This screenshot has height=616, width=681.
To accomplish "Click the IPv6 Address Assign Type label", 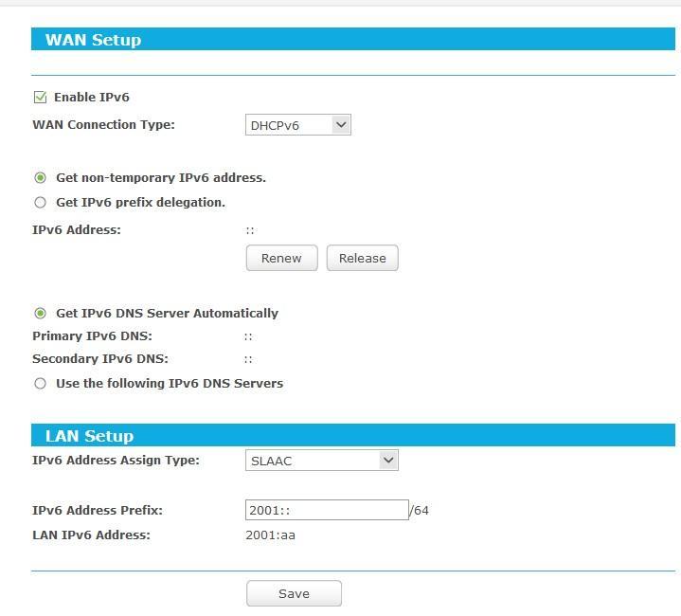I will tap(116, 460).
